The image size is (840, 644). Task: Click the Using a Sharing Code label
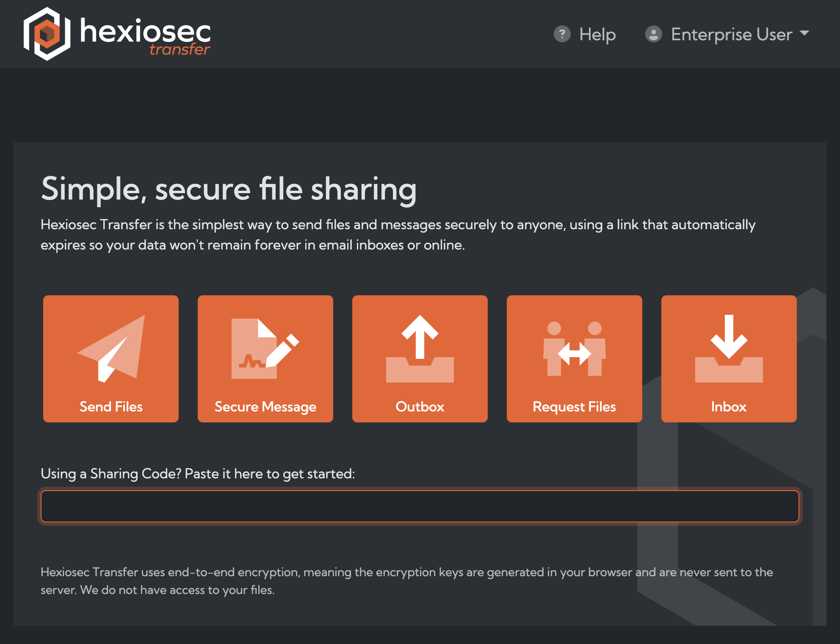(x=198, y=473)
